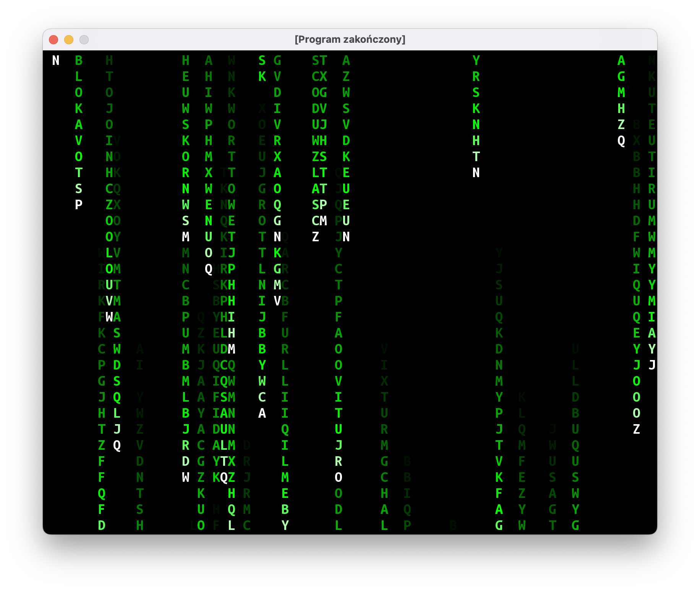The image size is (700, 591).
Task: Close the terminal window with red button
Action: (53, 40)
